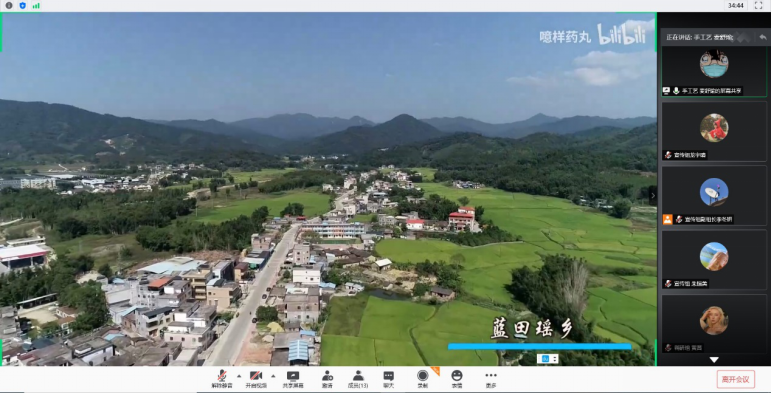
Task: Open the members list (成员13)
Action: pos(358,379)
